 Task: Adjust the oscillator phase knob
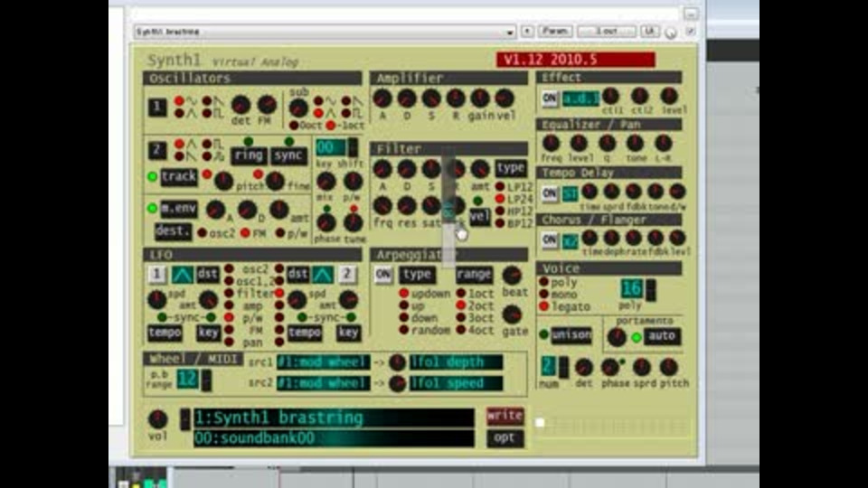[325, 222]
